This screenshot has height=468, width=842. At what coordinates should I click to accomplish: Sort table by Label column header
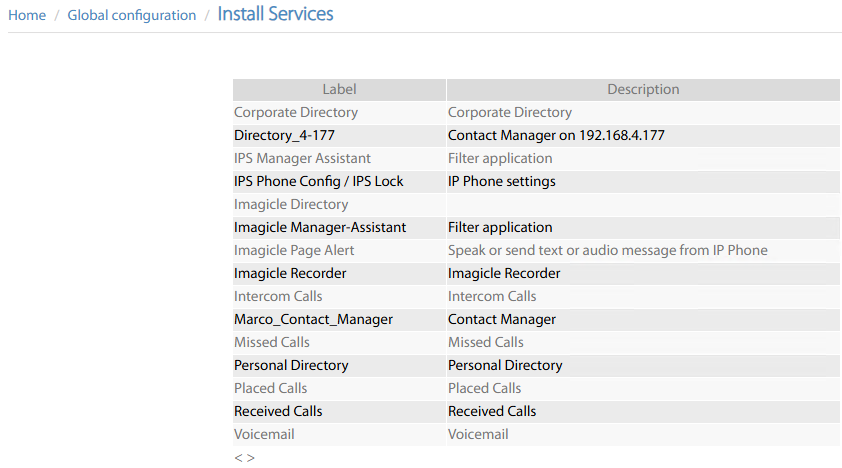(x=339, y=89)
